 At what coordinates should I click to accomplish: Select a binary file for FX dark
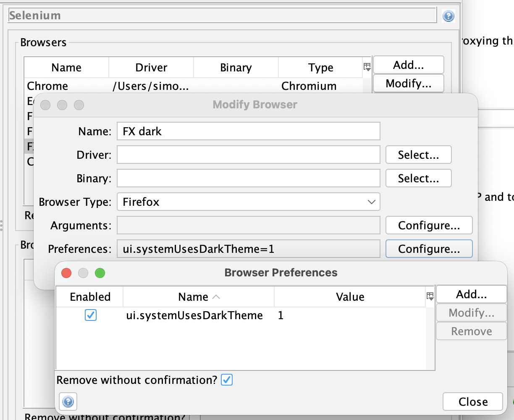click(x=418, y=178)
